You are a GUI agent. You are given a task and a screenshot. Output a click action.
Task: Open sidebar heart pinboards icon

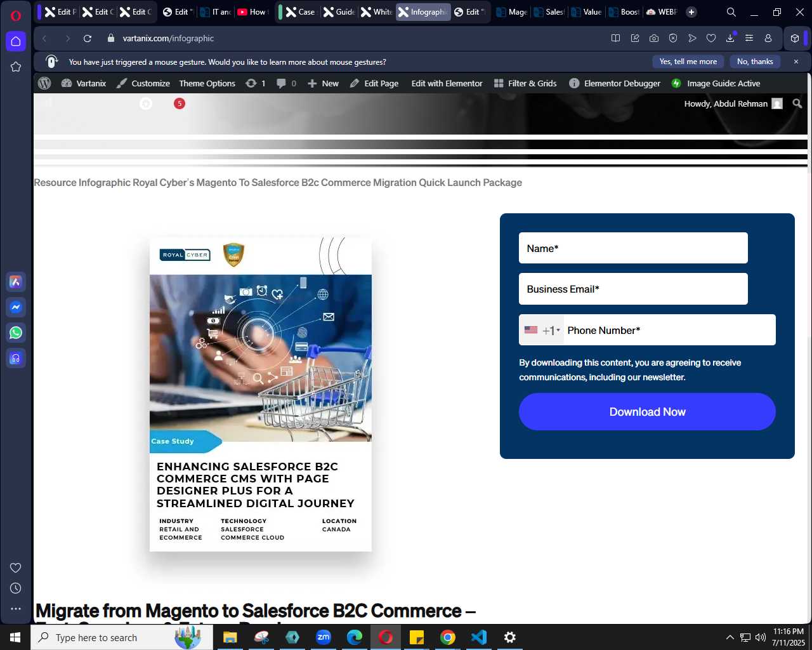pyautogui.click(x=16, y=568)
